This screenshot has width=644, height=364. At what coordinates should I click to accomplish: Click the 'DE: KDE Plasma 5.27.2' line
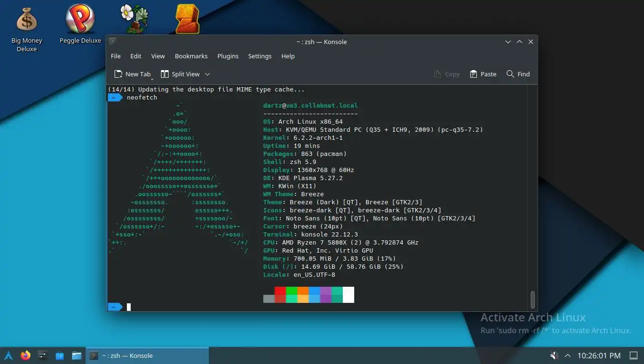(303, 178)
